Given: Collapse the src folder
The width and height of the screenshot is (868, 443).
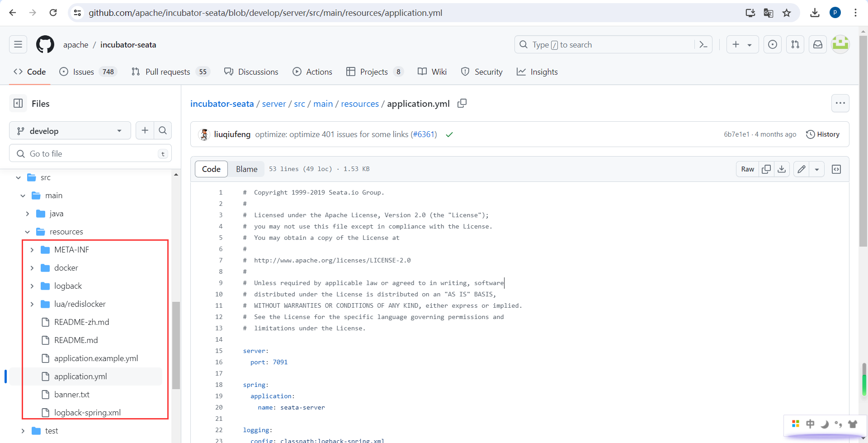Looking at the screenshot, I should [x=19, y=177].
